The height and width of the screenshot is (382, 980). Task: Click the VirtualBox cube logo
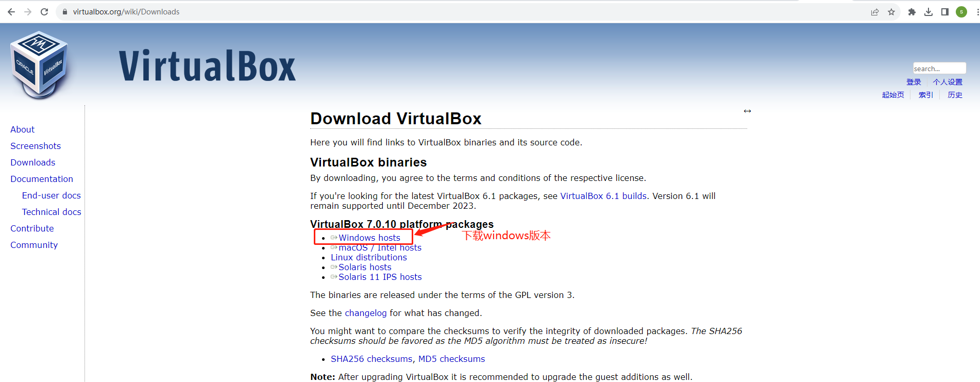coord(40,65)
